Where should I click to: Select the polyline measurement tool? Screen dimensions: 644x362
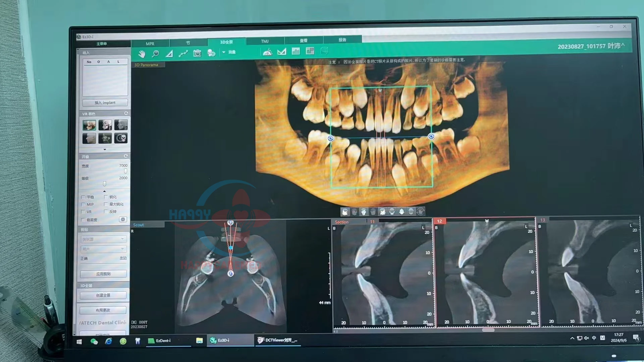pos(183,54)
